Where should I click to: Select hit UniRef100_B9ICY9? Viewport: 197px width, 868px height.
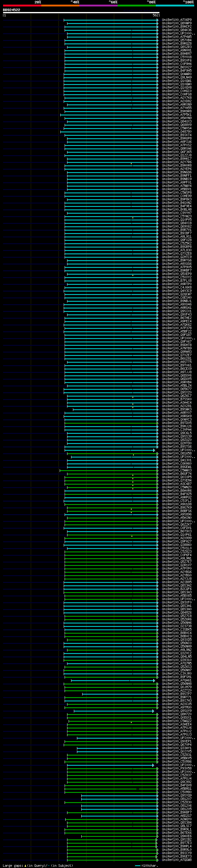click(177, 853)
